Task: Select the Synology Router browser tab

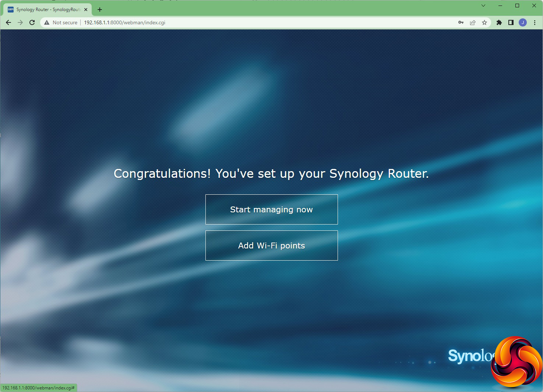Action: 48,10
